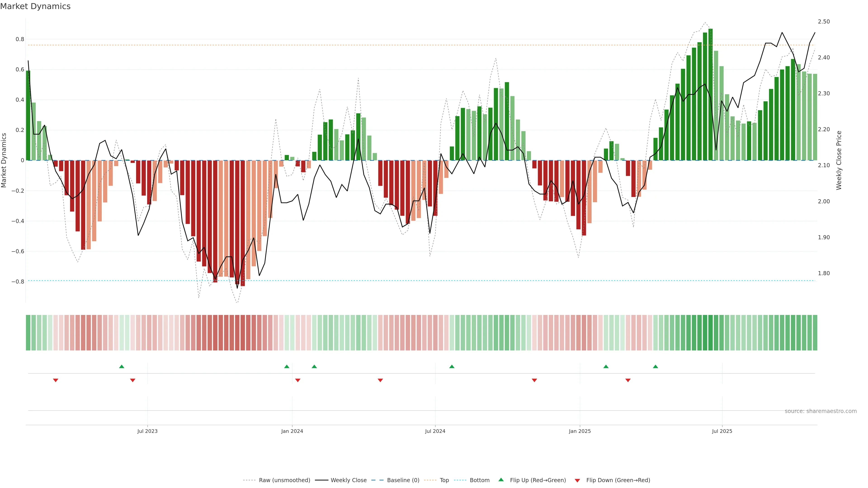
Task: Toggle the Baseline (0) legend entry
Action: click(403, 480)
